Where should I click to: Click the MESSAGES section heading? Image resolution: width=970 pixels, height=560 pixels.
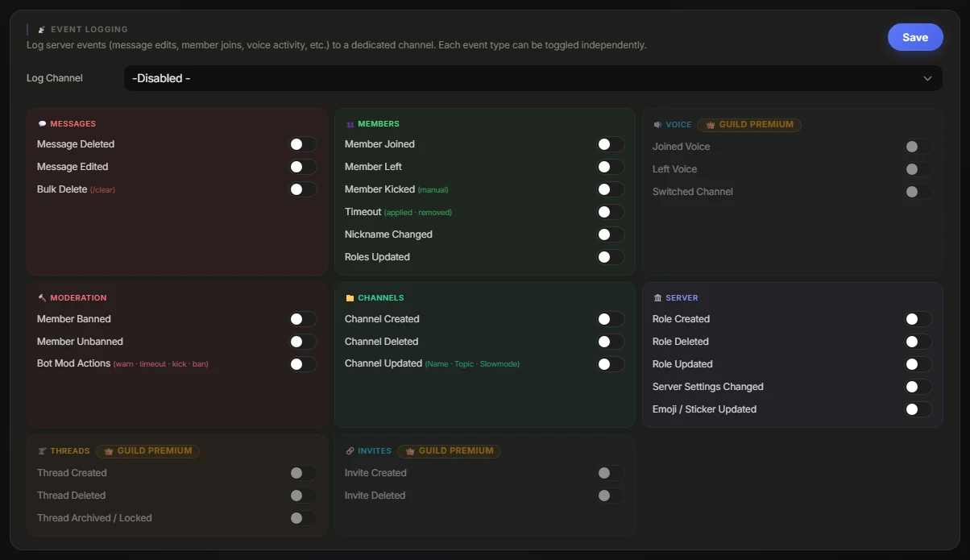coord(73,124)
